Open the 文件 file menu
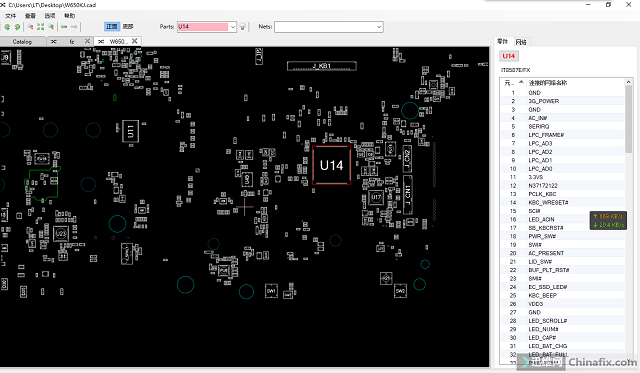The height and width of the screenshot is (373, 640). point(11,16)
